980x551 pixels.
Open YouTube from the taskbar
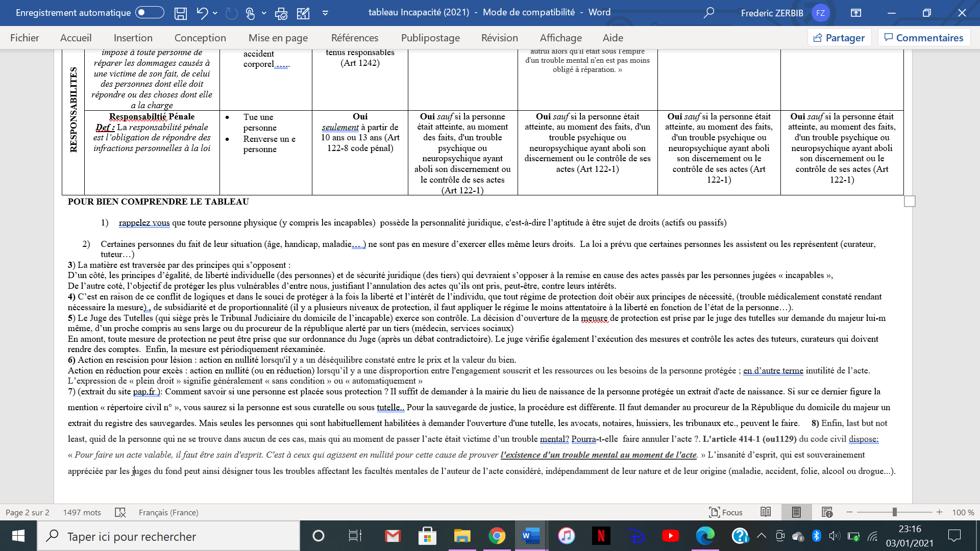click(x=670, y=536)
